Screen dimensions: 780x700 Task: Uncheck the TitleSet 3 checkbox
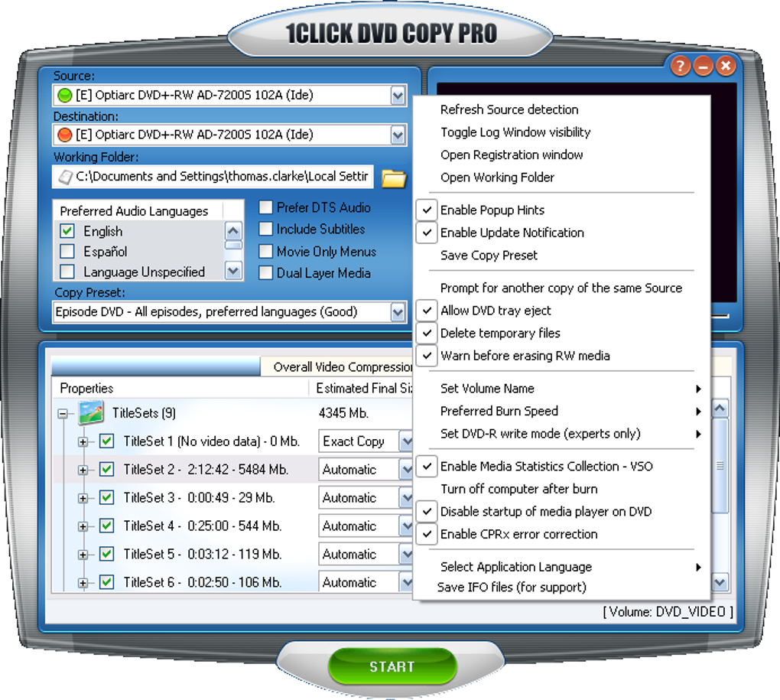tap(106, 497)
